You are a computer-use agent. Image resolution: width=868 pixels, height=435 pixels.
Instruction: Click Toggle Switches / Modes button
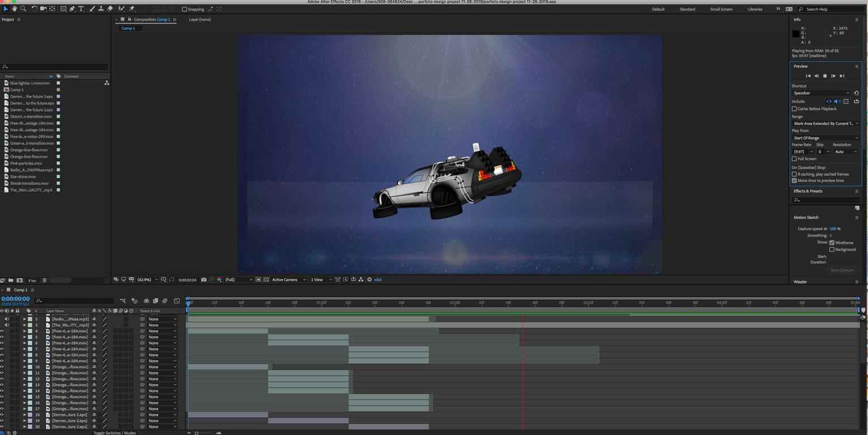pyautogui.click(x=114, y=433)
